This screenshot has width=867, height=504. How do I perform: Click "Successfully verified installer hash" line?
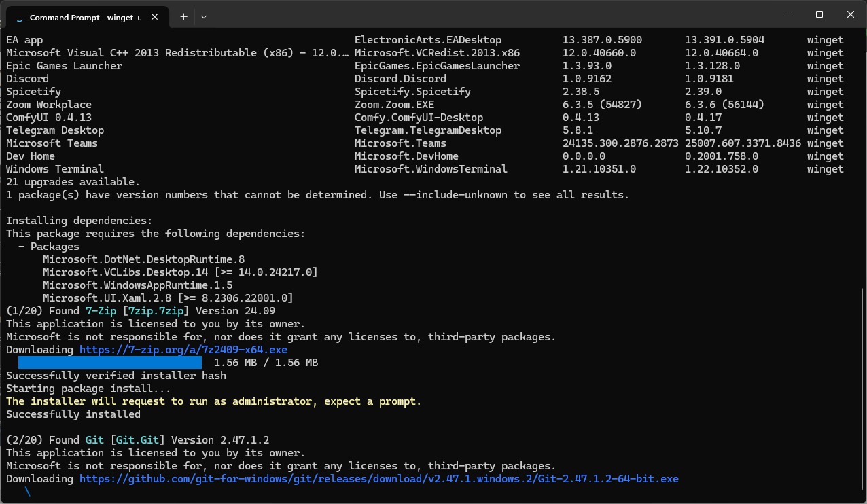tap(116, 376)
